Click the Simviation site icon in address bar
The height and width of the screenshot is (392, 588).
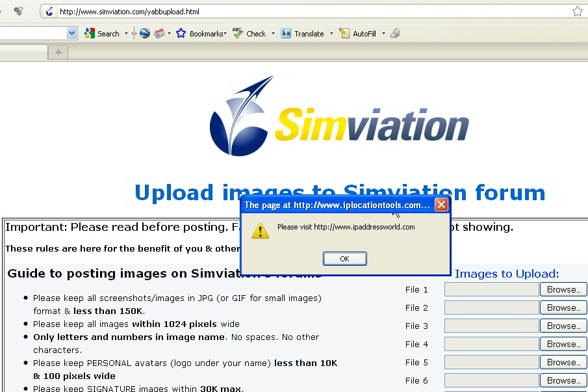49,12
